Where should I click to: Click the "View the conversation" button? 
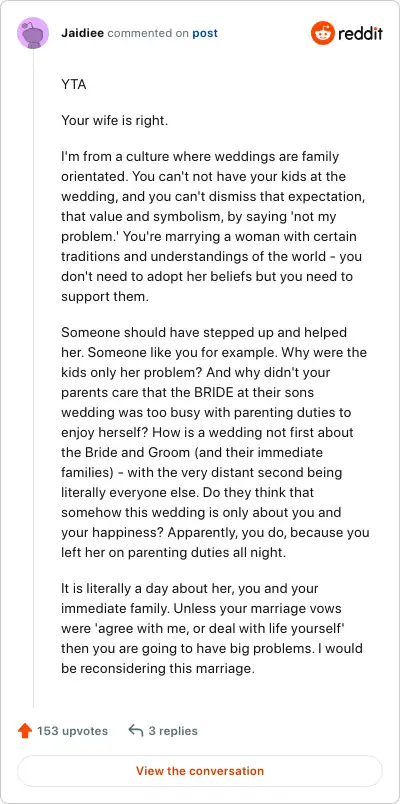pyautogui.click(x=200, y=771)
